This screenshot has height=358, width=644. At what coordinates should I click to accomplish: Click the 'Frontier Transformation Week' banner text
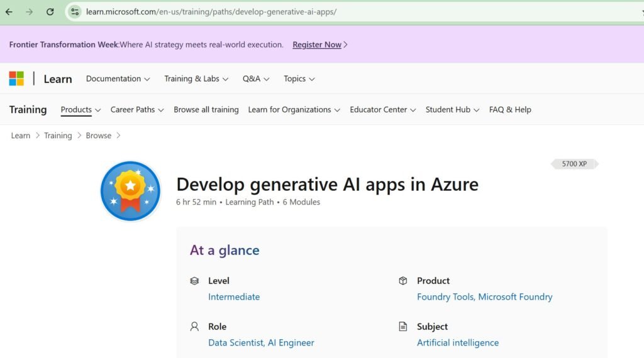[x=64, y=45]
